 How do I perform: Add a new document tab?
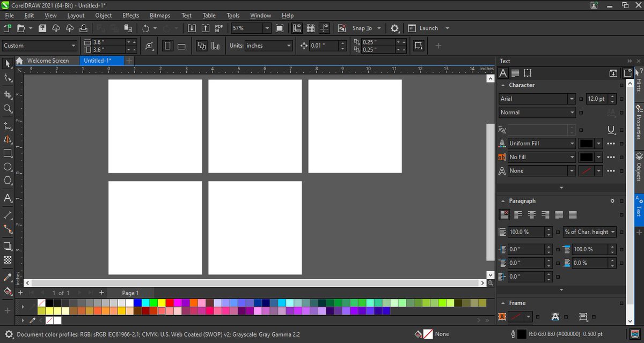(x=129, y=61)
